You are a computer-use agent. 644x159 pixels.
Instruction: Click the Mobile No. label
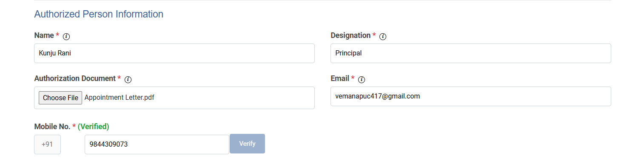pos(52,127)
